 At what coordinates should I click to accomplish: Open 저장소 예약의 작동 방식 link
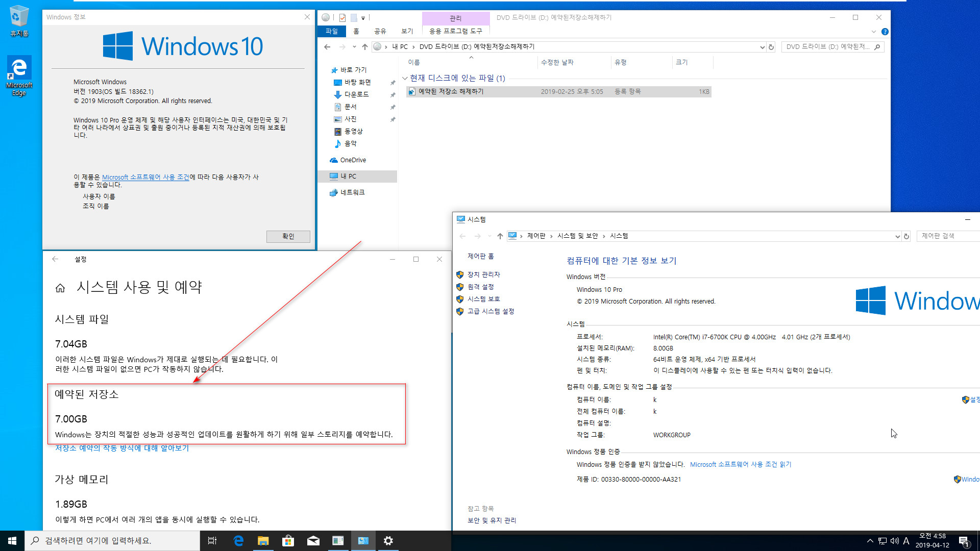122,448
